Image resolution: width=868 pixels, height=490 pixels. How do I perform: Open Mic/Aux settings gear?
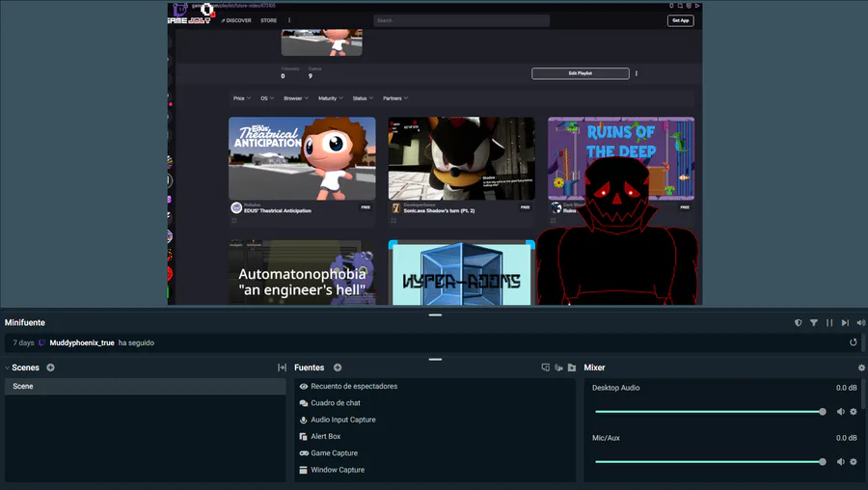(x=854, y=461)
